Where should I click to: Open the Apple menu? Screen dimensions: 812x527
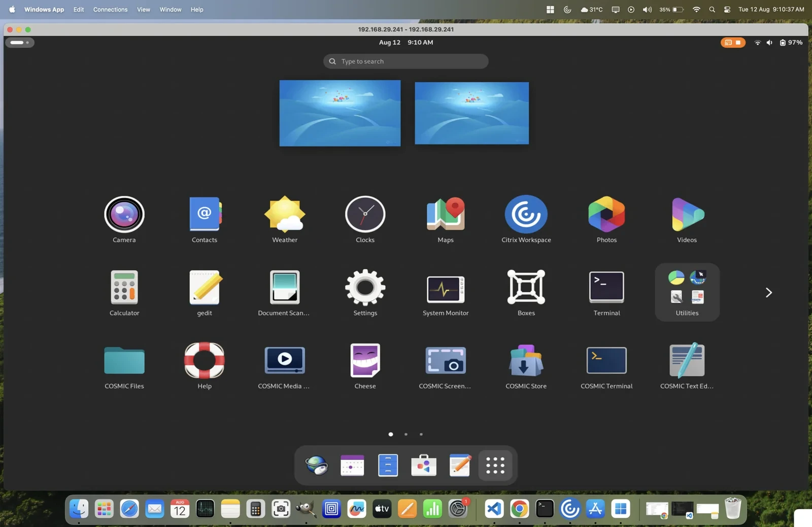click(12, 10)
